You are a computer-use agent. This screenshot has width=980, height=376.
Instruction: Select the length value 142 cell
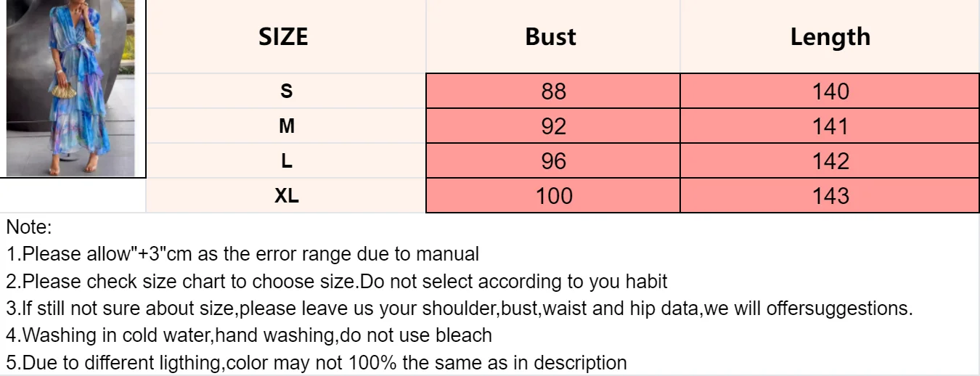830,160
